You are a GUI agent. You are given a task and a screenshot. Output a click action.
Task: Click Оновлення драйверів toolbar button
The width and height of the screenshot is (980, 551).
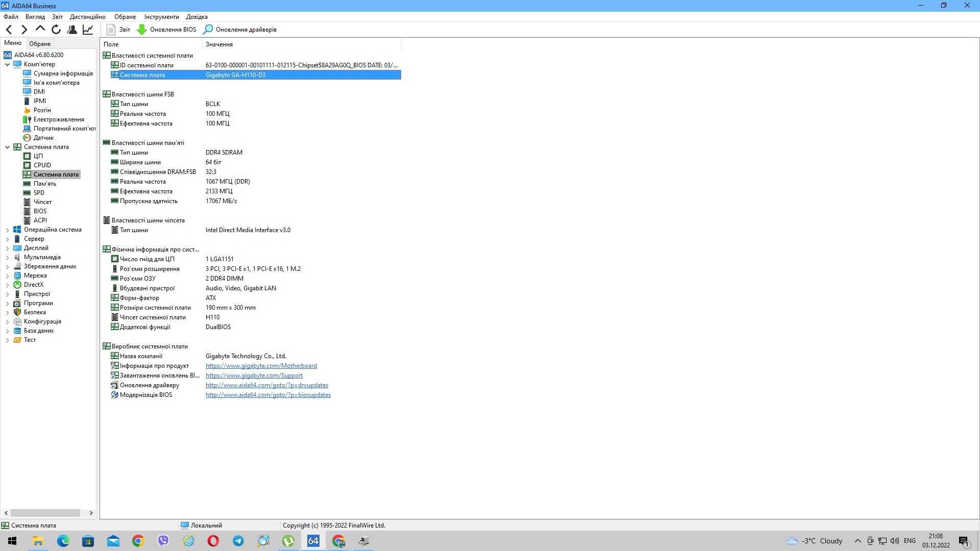tap(240, 30)
